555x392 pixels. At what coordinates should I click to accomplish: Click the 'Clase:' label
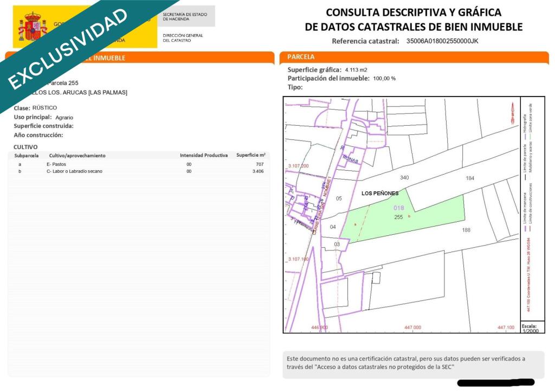(x=22, y=108)
